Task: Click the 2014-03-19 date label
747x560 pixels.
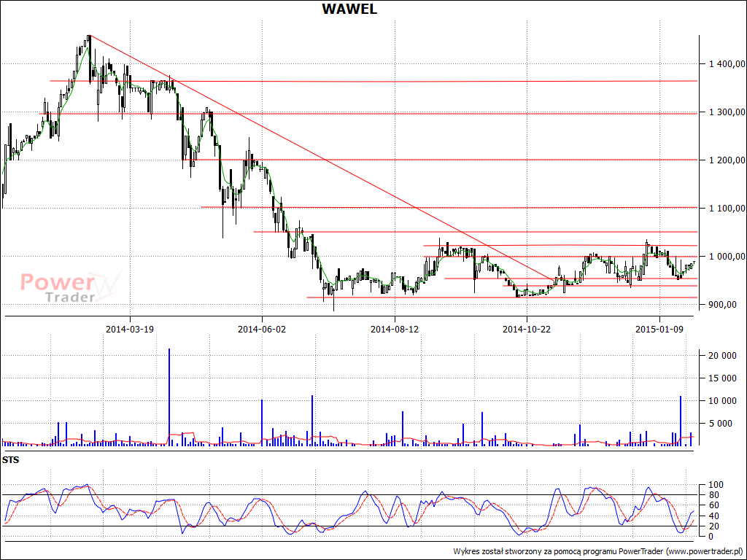Action: click(130, 329)
